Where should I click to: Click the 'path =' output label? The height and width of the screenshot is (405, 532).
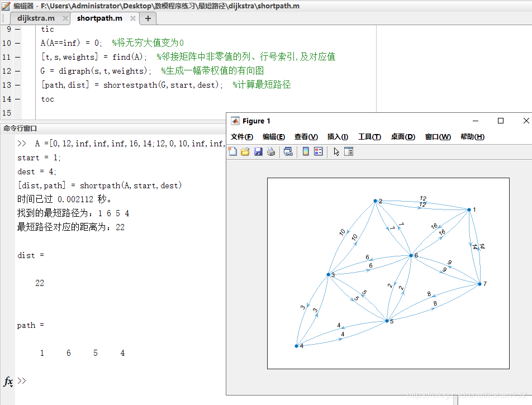coord(31,325)
